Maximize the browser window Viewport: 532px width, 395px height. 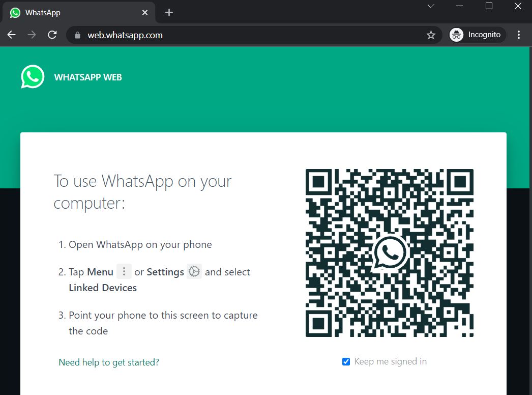489,6
